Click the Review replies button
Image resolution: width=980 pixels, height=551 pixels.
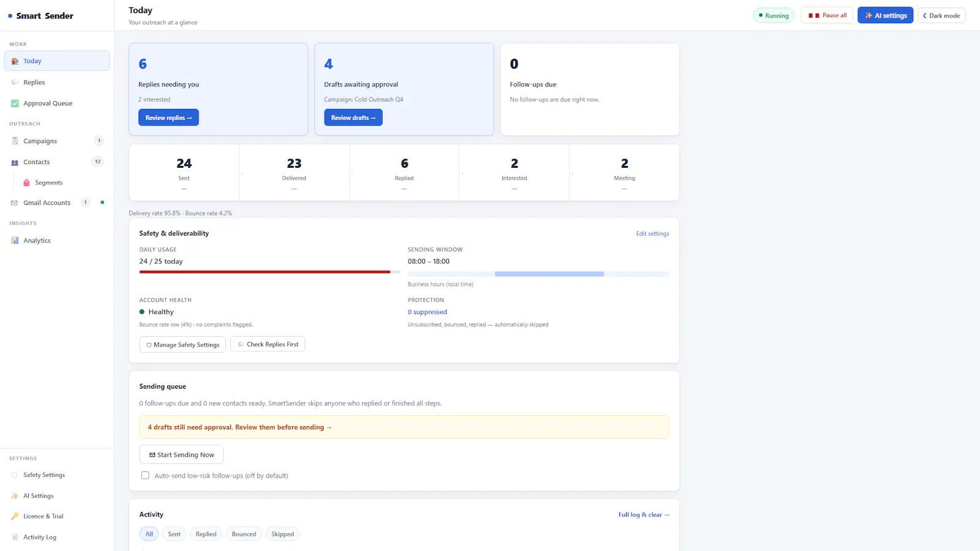pos(168,118)
